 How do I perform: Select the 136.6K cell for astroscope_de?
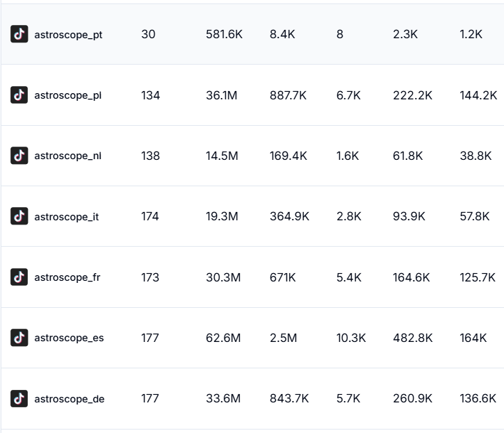478,399
